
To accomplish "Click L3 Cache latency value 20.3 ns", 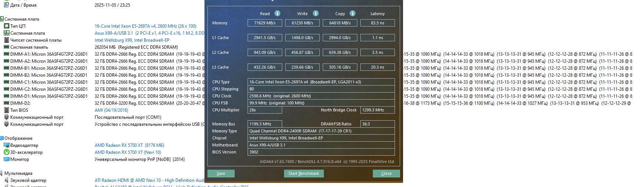I will (378, 67).
